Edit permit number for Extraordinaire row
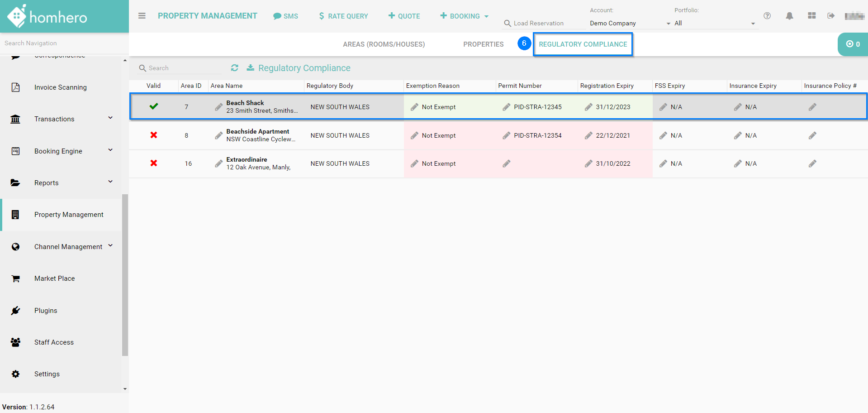The width and height of the screenshot is (868, 413). 507,163
